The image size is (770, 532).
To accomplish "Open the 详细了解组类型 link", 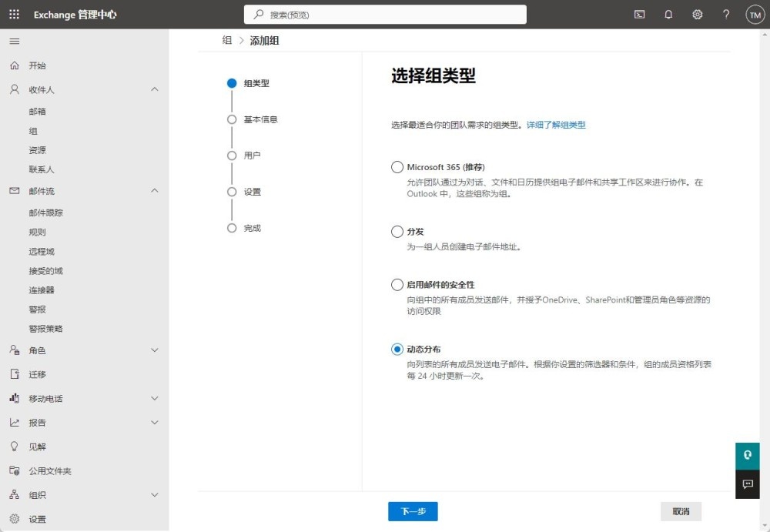I will click(x=556, y=125).
